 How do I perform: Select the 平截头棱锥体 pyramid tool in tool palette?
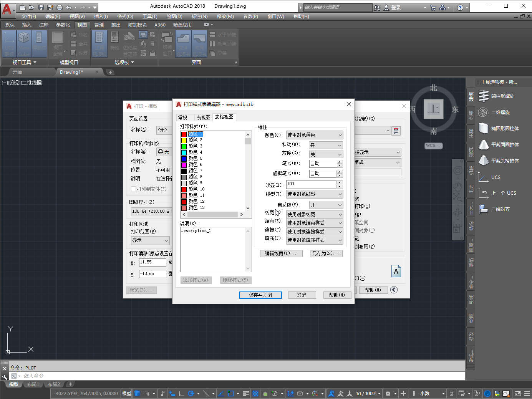pos(499,161)
